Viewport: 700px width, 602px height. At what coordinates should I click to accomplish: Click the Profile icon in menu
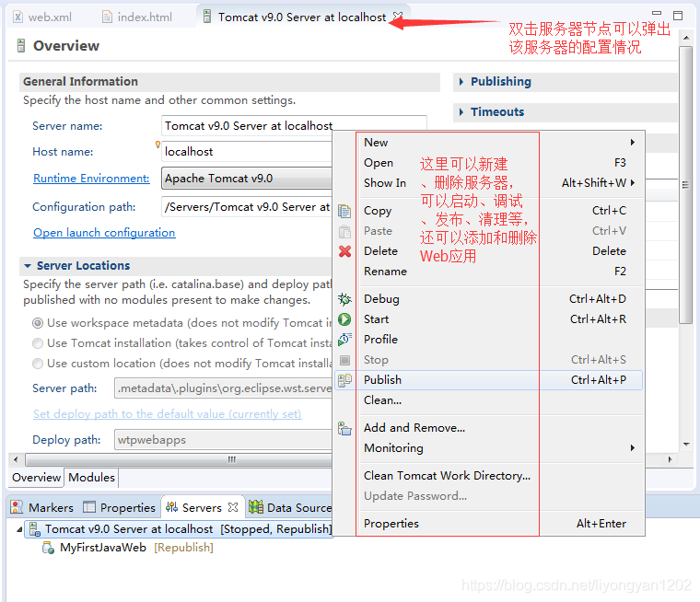(344, 339)
